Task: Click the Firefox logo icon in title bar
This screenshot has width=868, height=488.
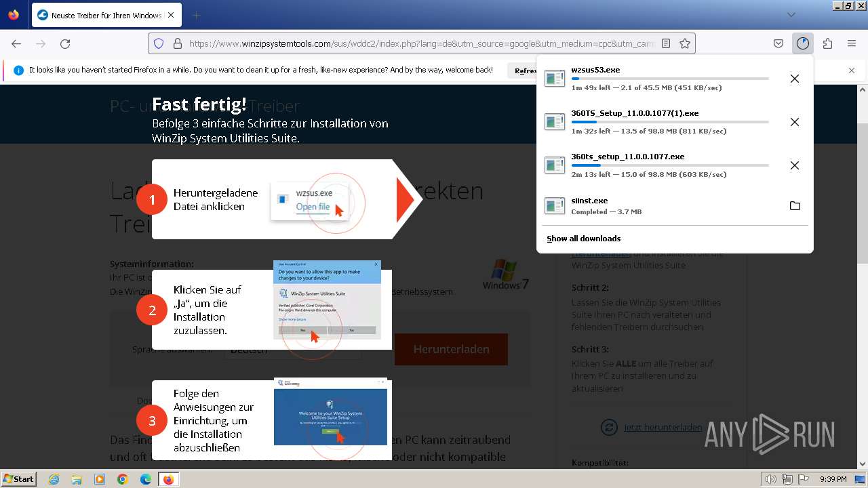Action: [x=14, y=15]
